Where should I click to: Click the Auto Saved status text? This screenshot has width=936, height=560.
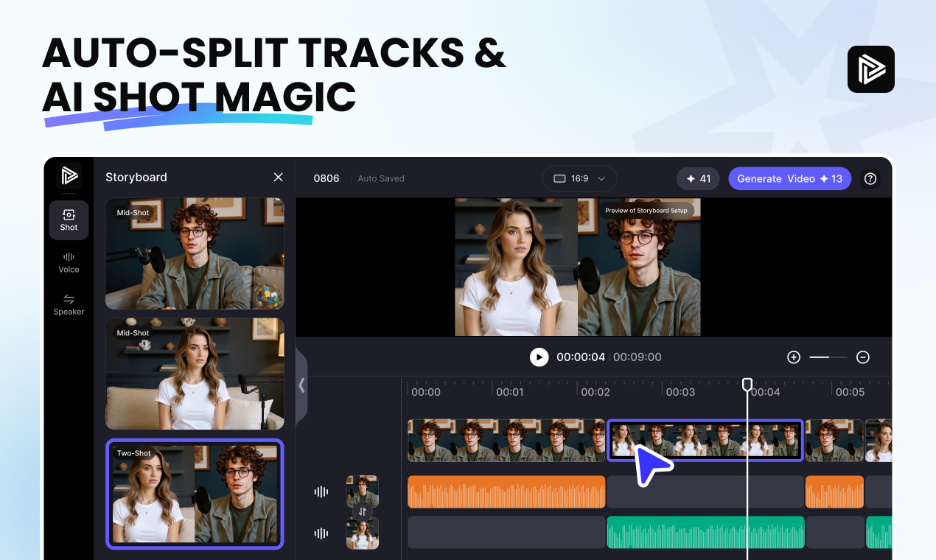click(x=381, y=178)
